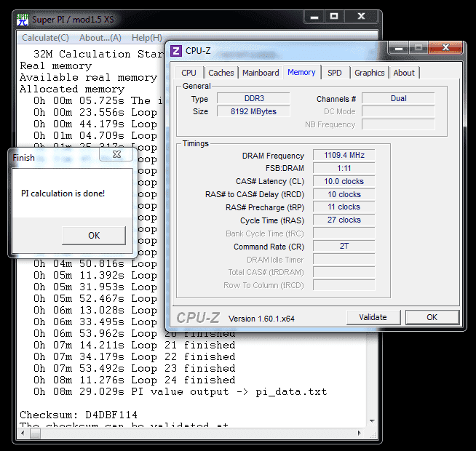
Task: Click the CPU-Z purple Z logo icon
Action: [x=176, y=51]
